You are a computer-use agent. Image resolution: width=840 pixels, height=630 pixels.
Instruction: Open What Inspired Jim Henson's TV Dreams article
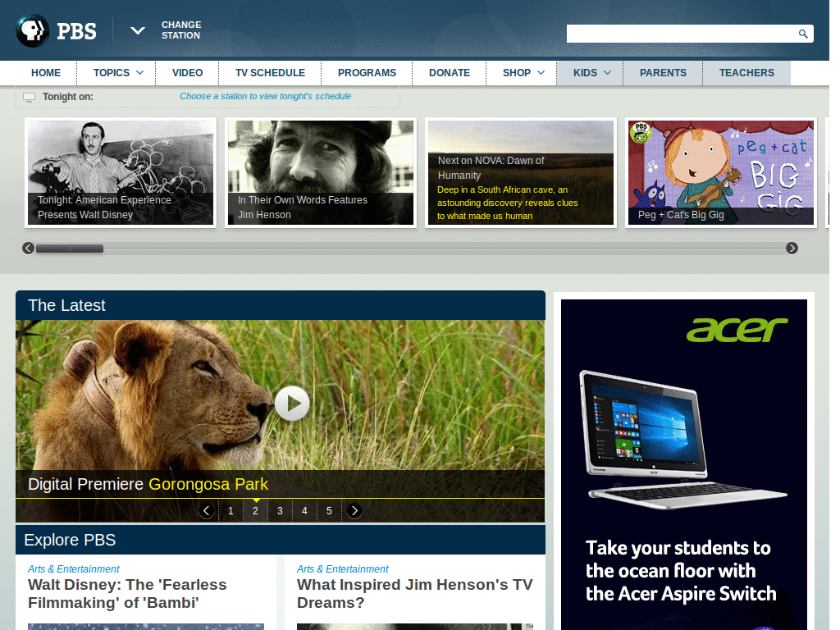414,594
